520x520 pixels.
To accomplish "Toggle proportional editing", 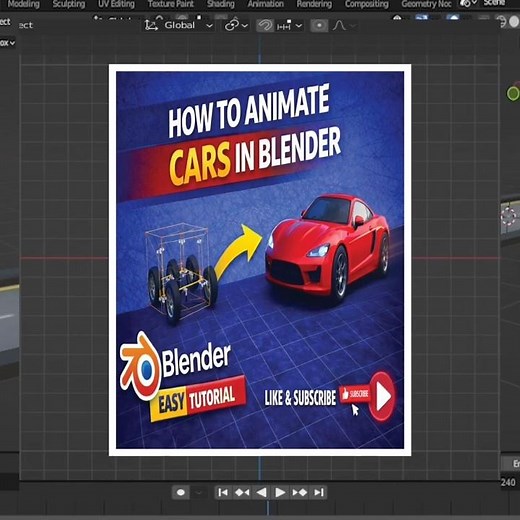I will [x=319, y=25].
